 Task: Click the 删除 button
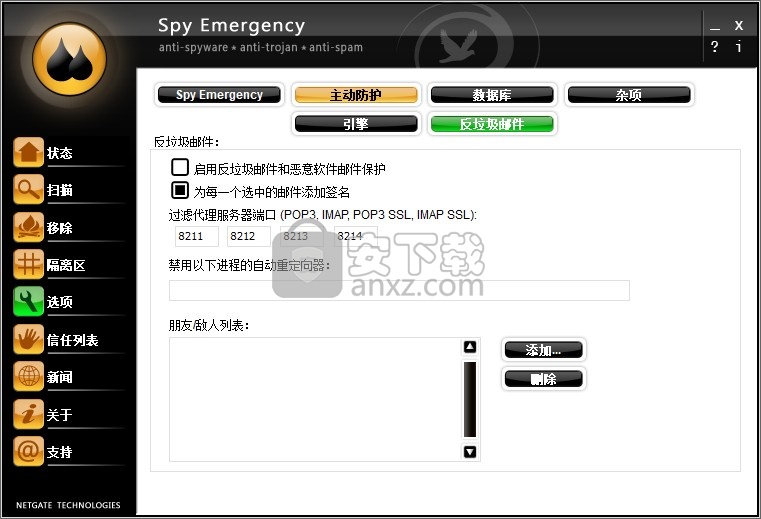click(544, 379)
